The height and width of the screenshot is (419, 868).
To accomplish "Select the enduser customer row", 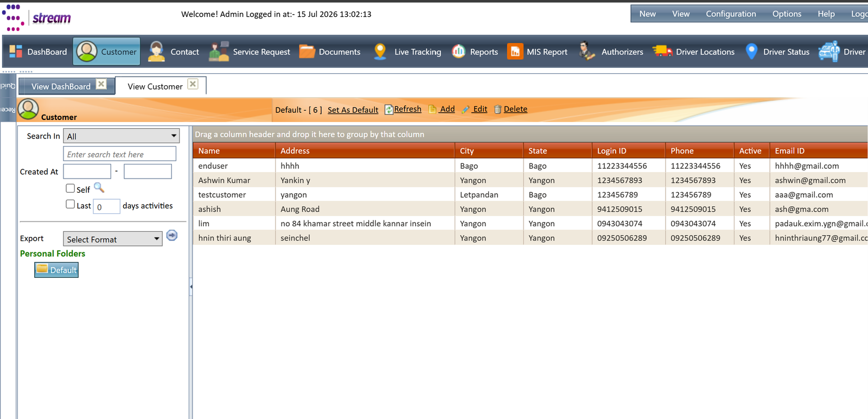I will coord(531,166).
